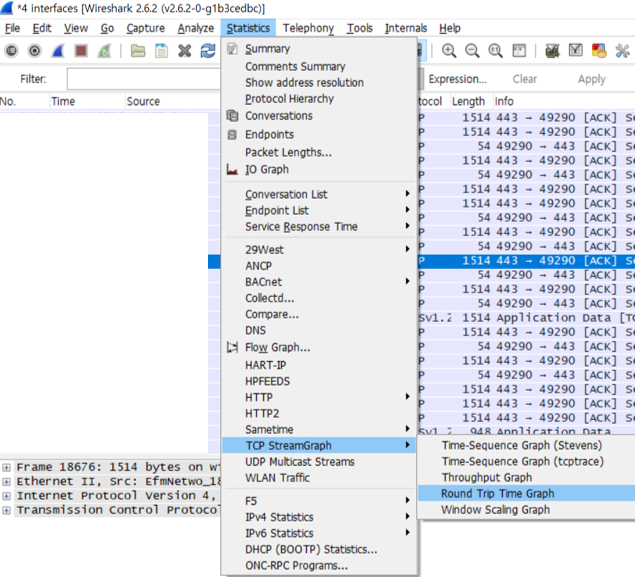
Task: Reload the capture file icon
Action: [208, 51]
